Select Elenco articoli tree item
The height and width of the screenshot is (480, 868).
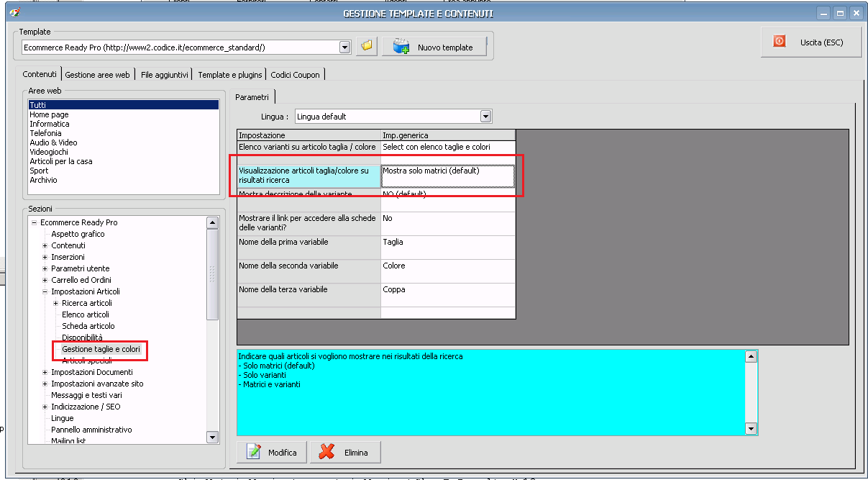[86, 314]
